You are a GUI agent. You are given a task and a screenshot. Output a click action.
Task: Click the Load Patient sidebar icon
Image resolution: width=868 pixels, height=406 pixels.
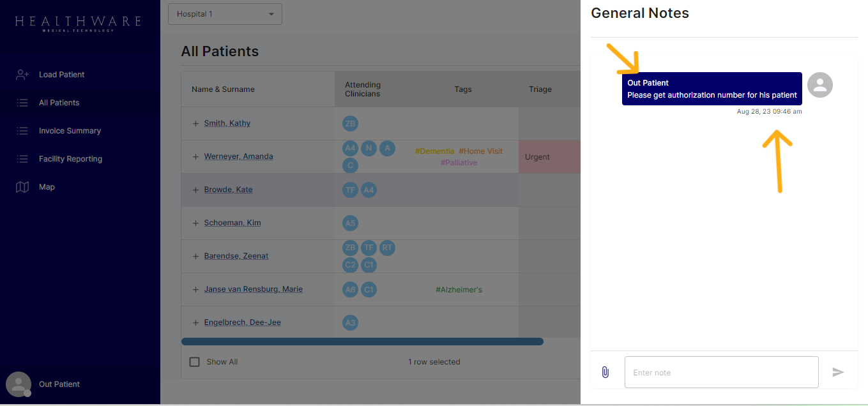[x=22, y=75]
